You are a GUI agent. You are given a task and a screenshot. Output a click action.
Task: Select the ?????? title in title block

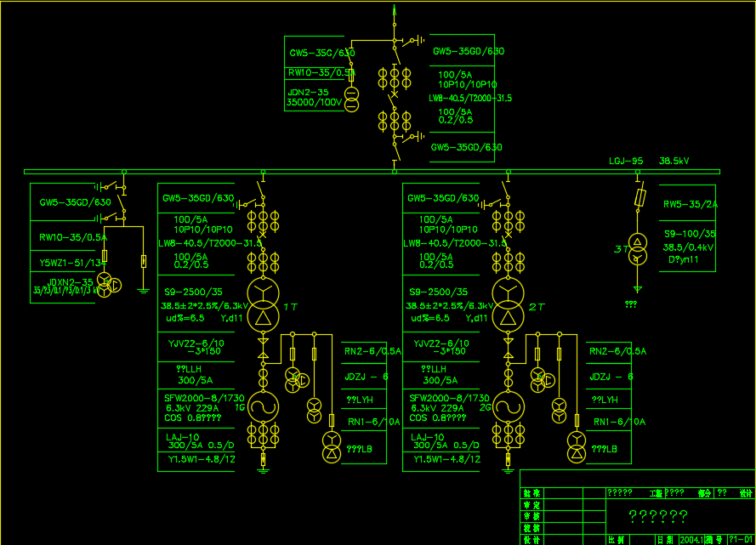[658, 517]
